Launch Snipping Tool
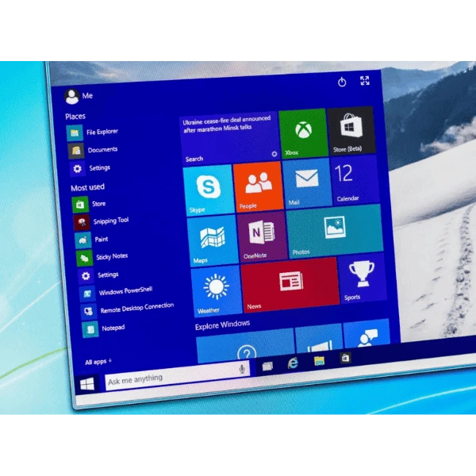 click(x=102, y=221)
